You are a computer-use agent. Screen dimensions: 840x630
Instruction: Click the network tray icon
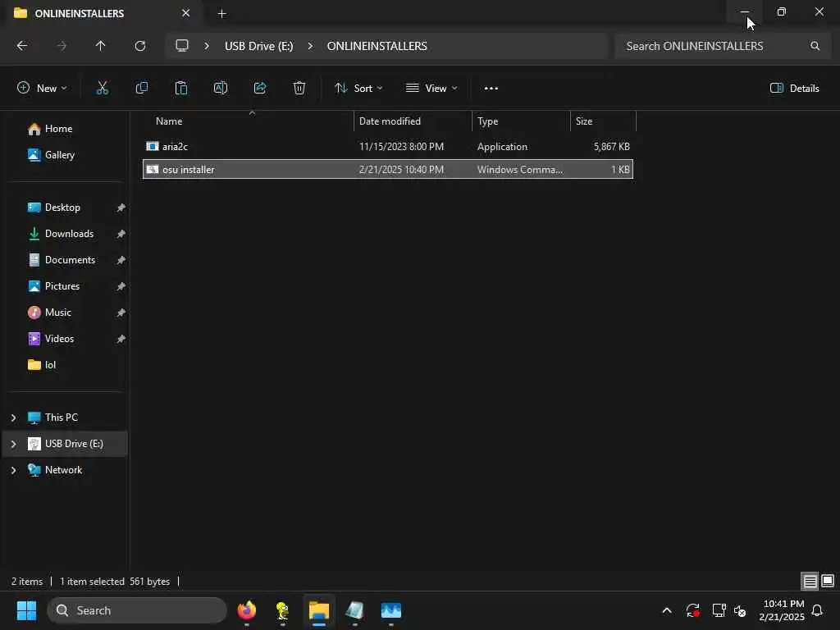click(719, 610)
